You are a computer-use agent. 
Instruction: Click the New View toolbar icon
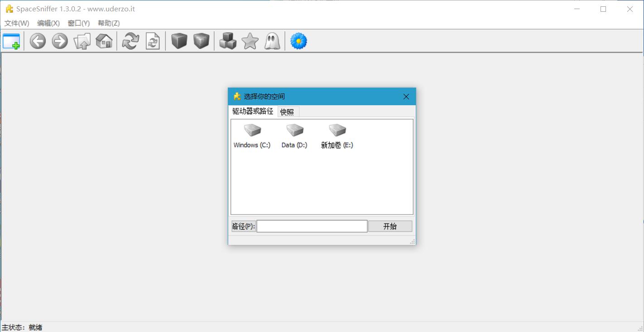(11, 41)
